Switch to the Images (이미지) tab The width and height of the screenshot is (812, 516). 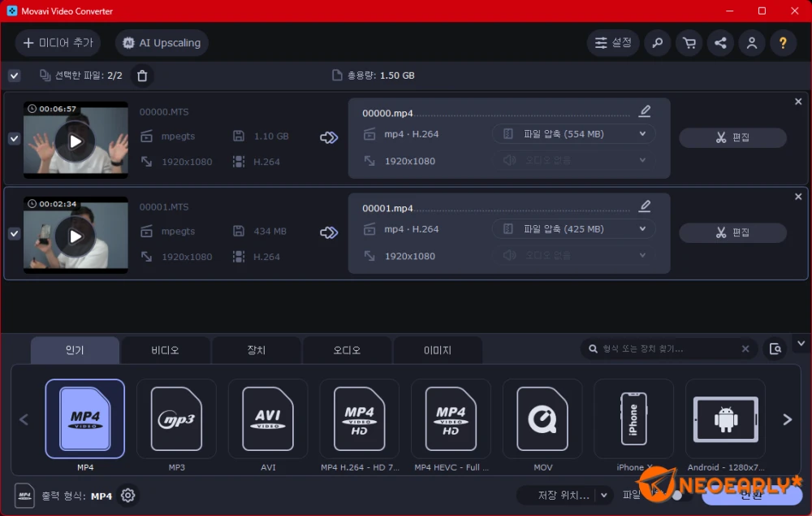438,350
